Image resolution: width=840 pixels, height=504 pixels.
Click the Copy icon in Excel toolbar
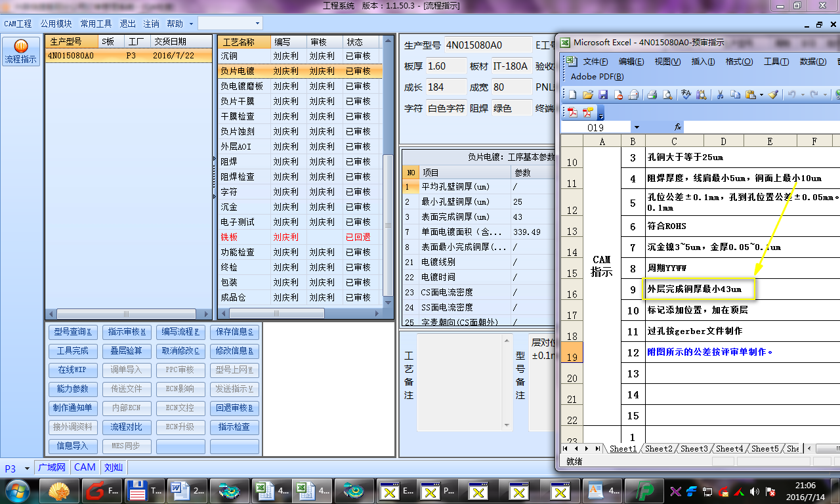tap(734, 94)
